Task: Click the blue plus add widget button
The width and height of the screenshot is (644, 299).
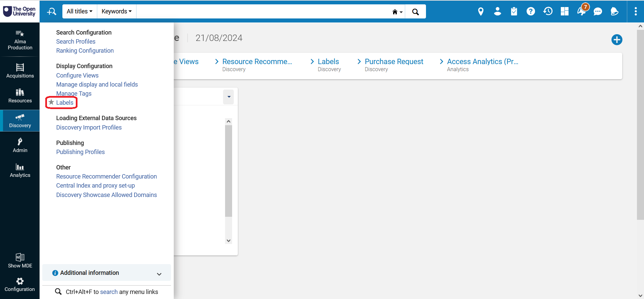Action: pyautogui.click(x=616, y=40)
